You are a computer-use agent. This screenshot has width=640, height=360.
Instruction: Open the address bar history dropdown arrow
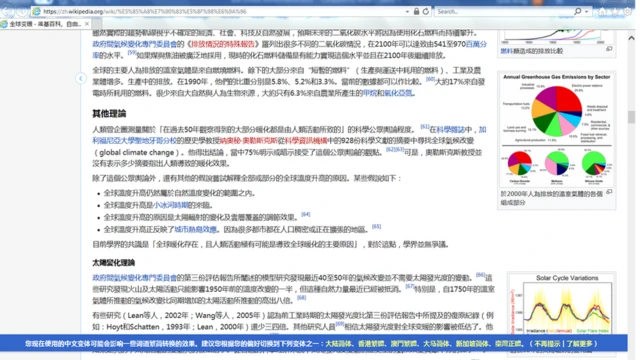(407, 11)
